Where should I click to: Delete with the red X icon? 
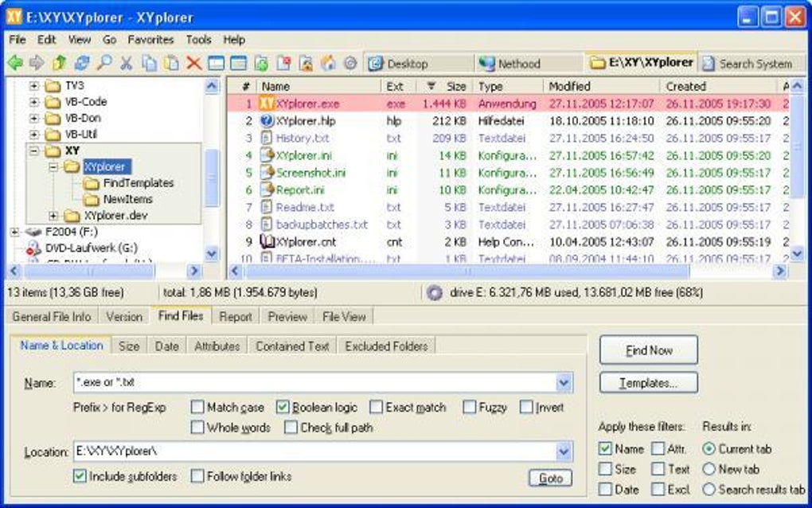tap(193, 63)
